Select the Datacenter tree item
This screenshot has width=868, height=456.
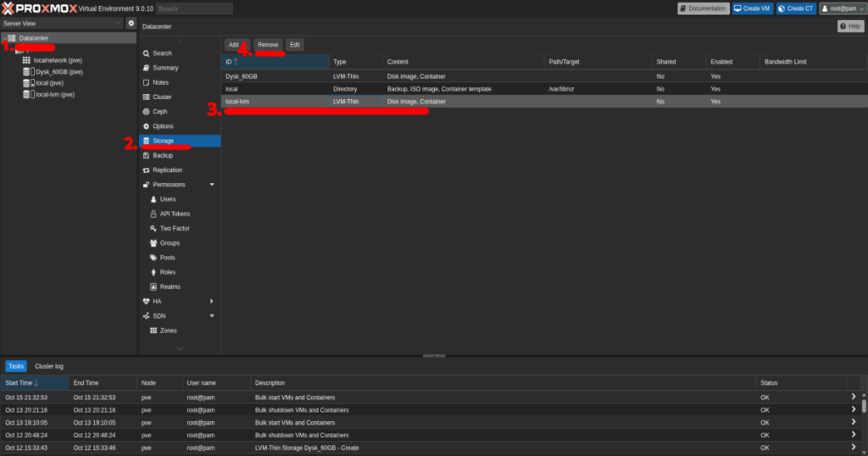(x=69, y=38)
